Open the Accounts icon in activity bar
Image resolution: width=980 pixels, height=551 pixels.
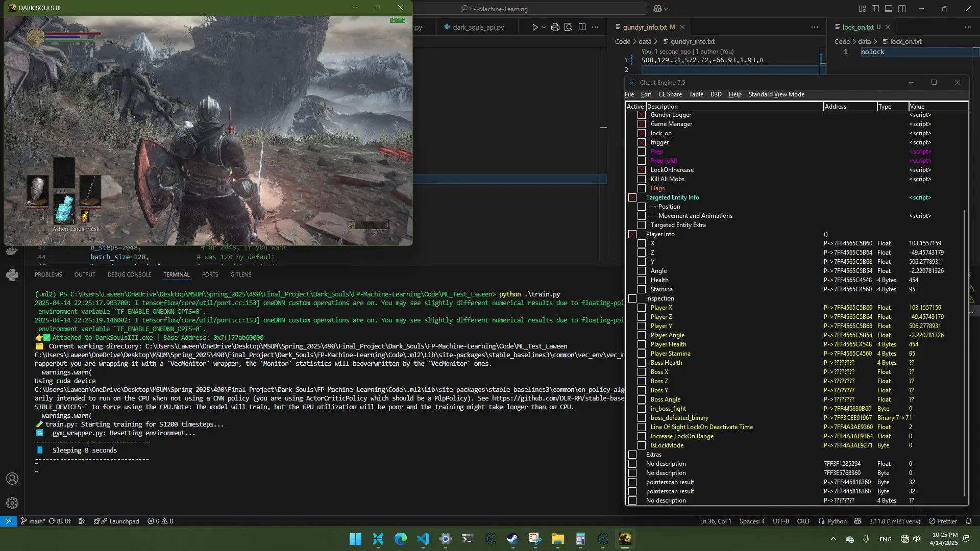[x=12, y=479]
